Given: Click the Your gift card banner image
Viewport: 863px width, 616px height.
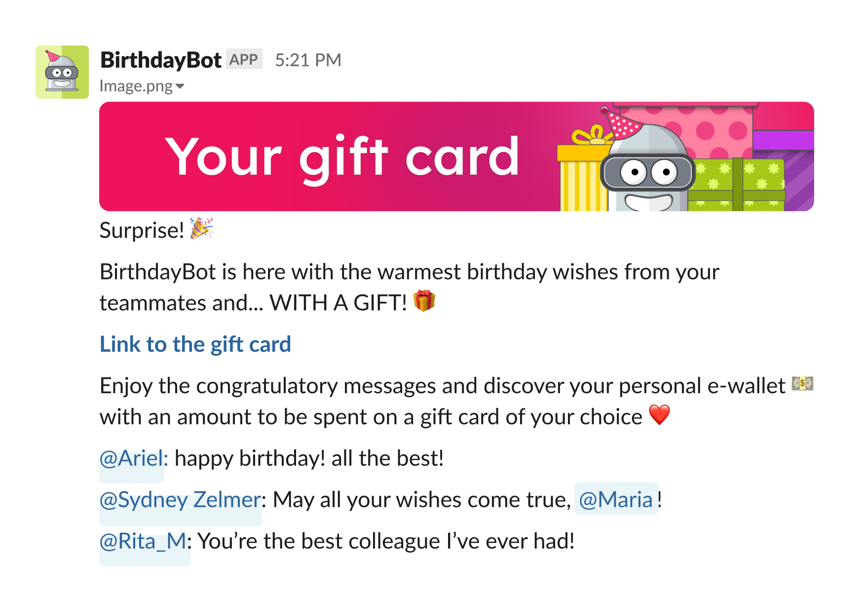Looking at the screenshot, I should (345, 157).
